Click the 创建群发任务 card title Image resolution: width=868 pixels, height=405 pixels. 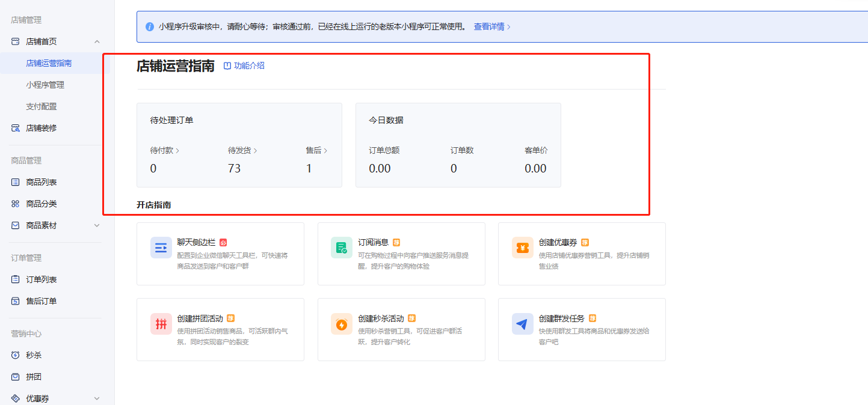point(562,318)
